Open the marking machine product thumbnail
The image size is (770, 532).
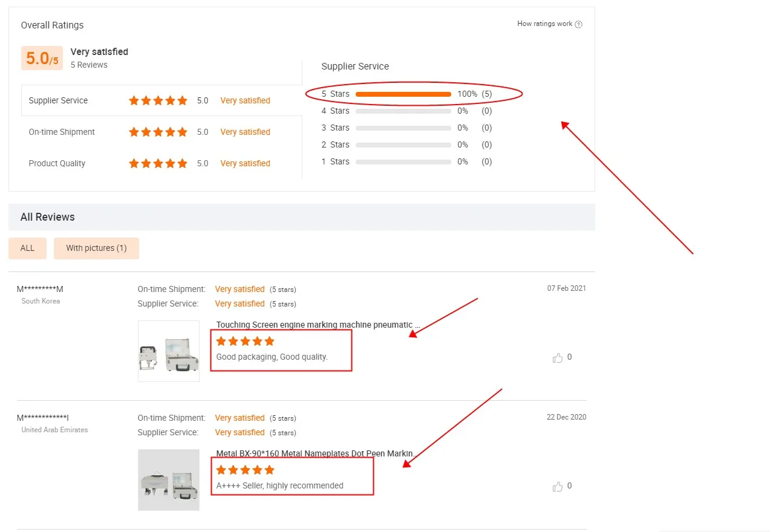coord(169,351)
